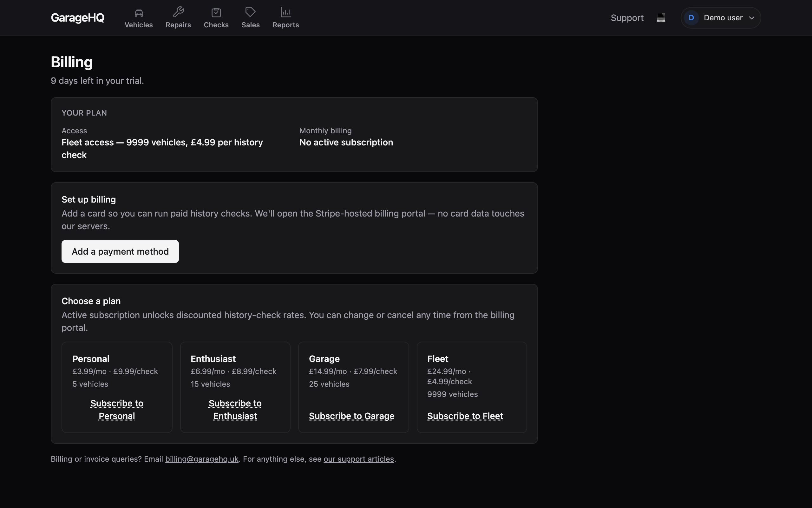The width and height of the screenshot is (812, 508).
Task: Click the 'No active subscription' status
Action: (x=346, y=143)
